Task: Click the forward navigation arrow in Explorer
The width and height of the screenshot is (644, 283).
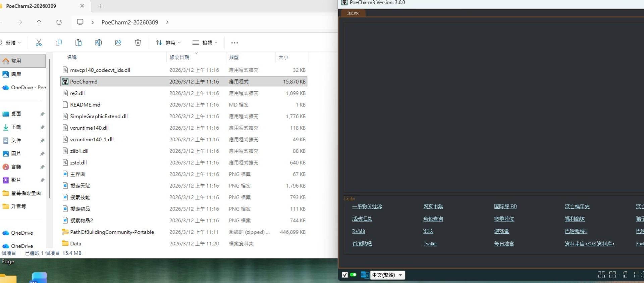Action: click(19, 22)
